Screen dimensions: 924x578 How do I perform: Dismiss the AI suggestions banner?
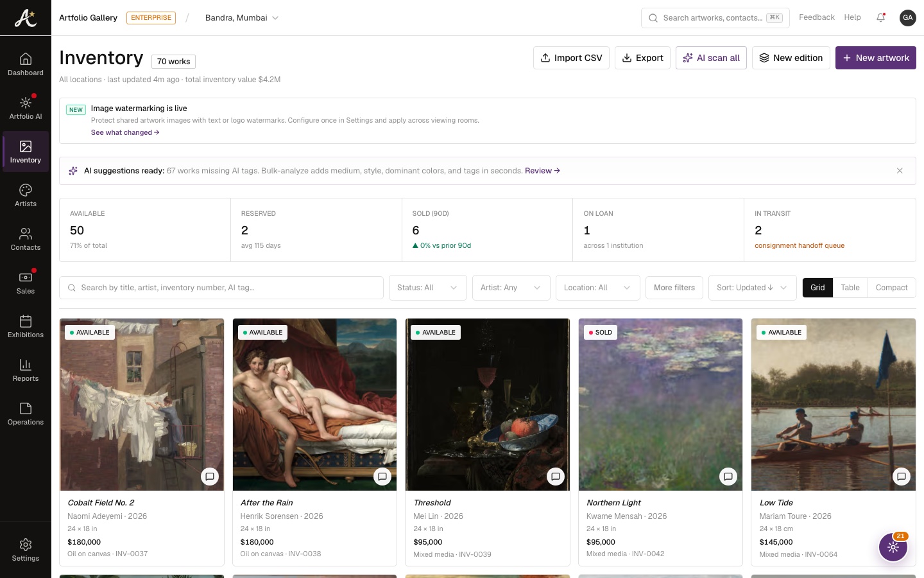(900, 171)
